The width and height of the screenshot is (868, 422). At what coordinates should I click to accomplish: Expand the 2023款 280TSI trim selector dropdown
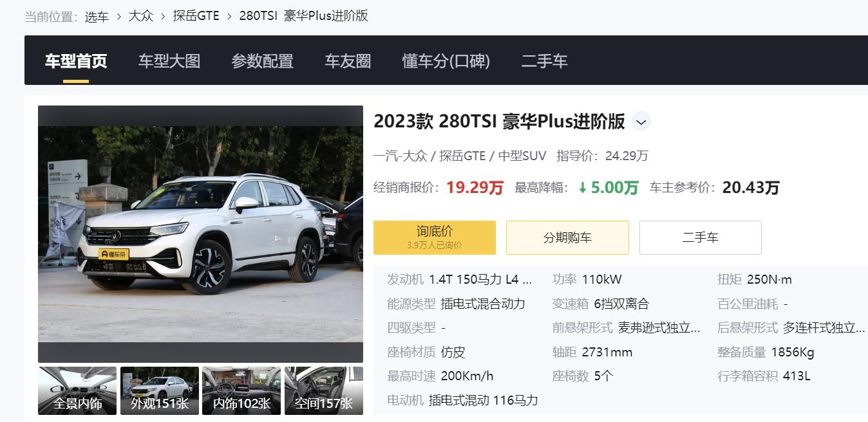tap(641, 121)
